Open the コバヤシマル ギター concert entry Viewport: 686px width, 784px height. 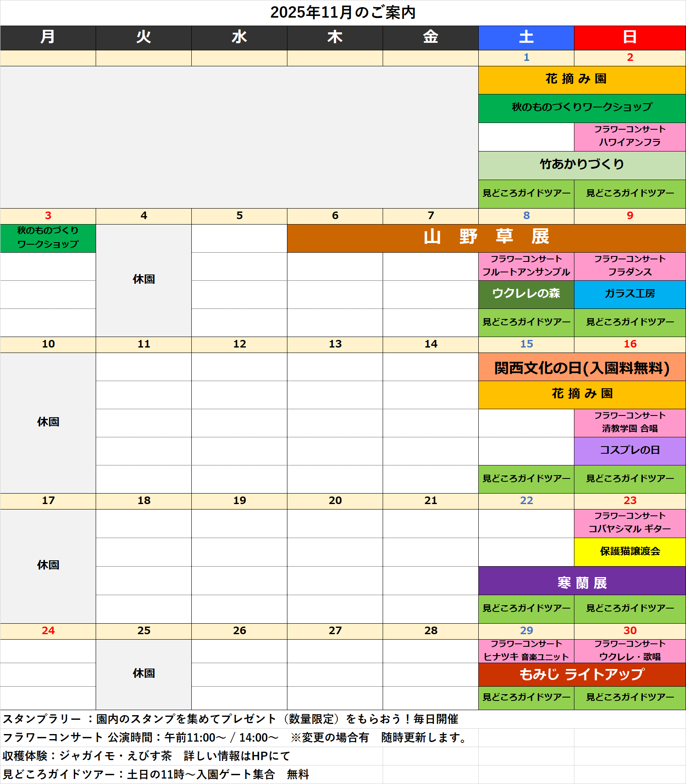(629, 523)
